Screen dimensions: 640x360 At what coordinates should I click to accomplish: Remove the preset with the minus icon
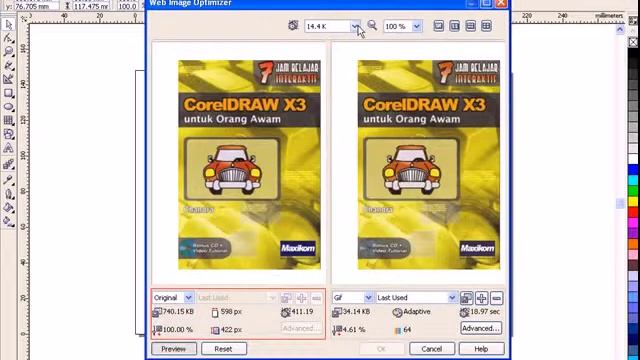pyautogui.click(x=496, y=298)
